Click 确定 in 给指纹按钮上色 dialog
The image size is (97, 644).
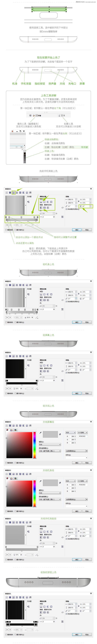(77, 635)
